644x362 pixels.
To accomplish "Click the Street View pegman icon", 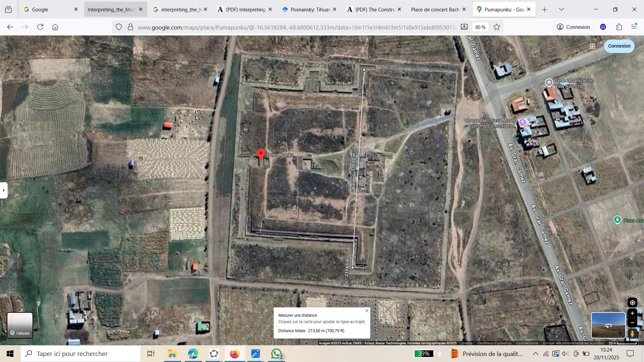I will [x=632, y=334].
